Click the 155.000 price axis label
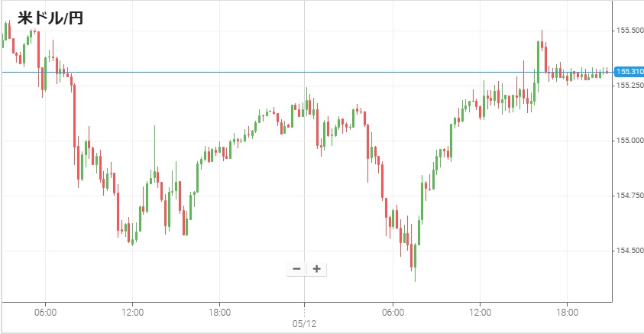Viewport: 644px width, 334px height. [628, 141]
